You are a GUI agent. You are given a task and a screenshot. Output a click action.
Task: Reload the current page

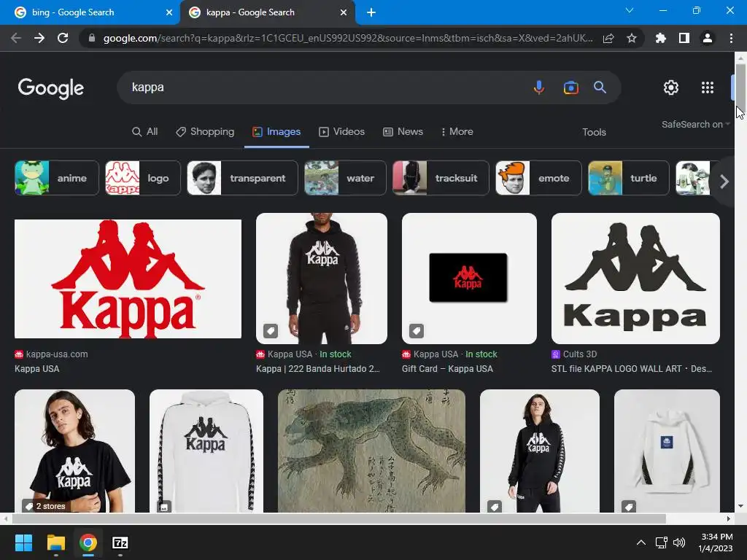(63, 38)
